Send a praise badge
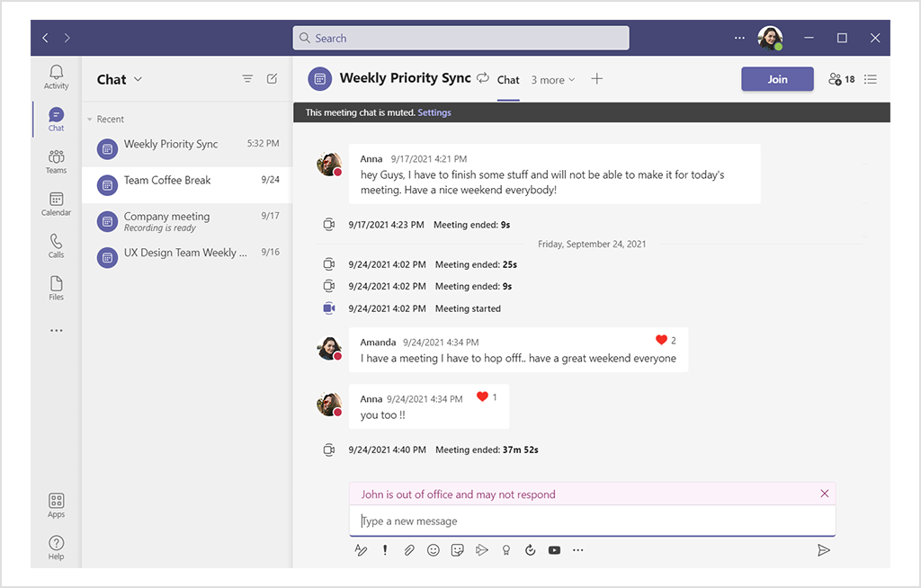The height and width of the screenshot is (588, 921). tap(505, 549)
